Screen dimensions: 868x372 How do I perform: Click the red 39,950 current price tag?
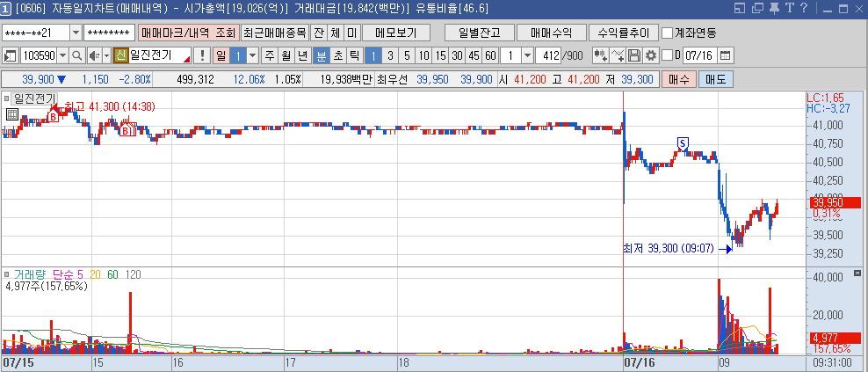pos(835,202)
